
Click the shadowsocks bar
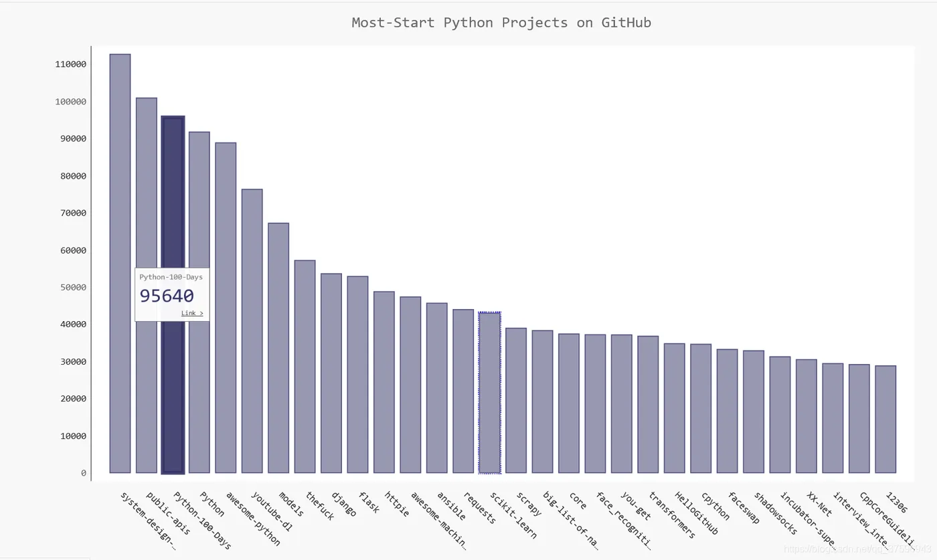pyautogui.click(x=754, y=412)
